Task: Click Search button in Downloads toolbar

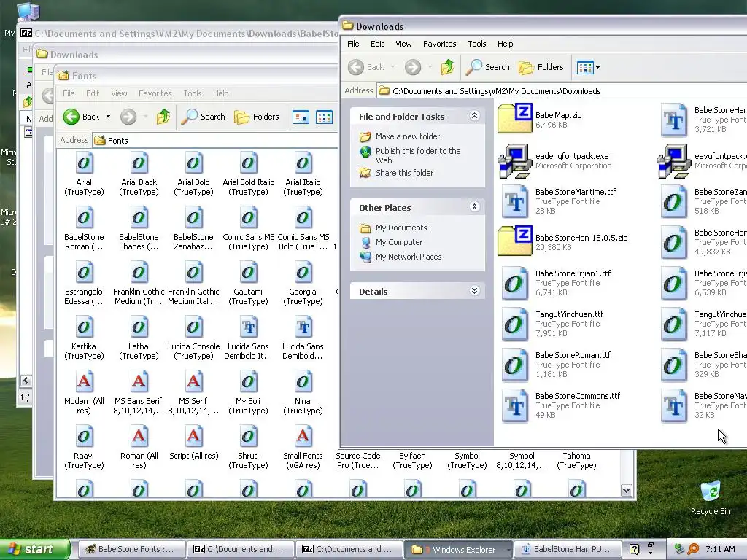Action: coord(487,67)
